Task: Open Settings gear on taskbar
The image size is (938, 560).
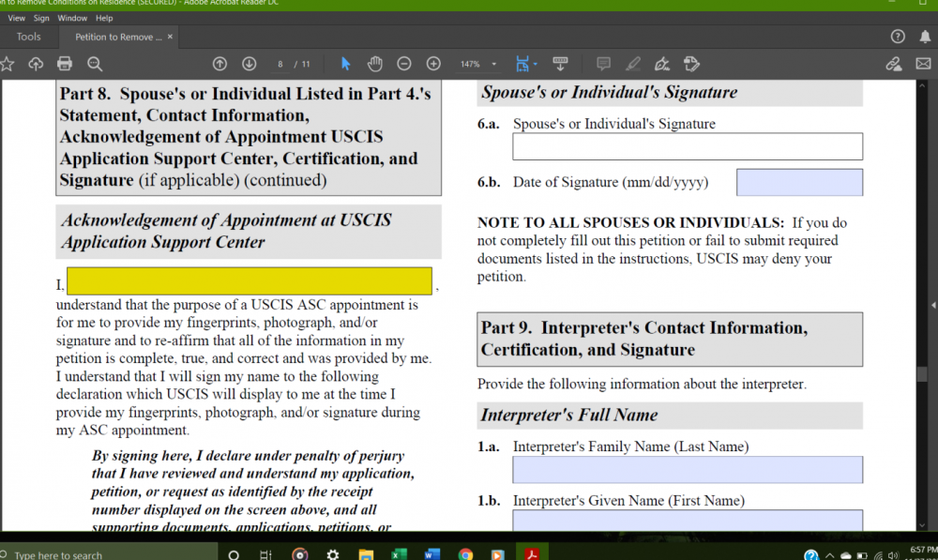Action: 333,554
